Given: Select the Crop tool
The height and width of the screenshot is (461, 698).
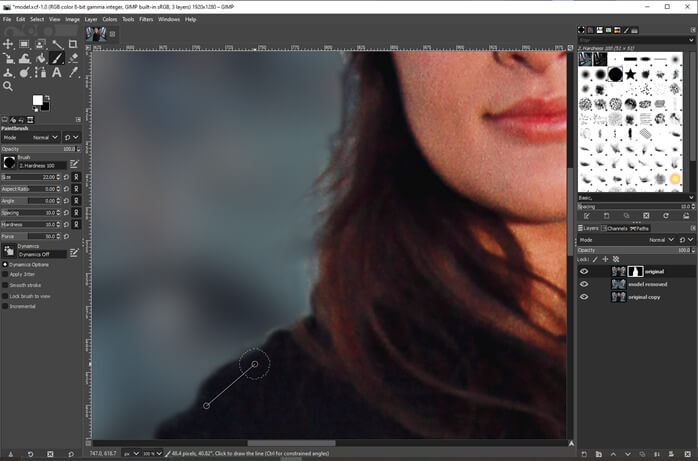Looking at the screenshot, I should (73, 44).
